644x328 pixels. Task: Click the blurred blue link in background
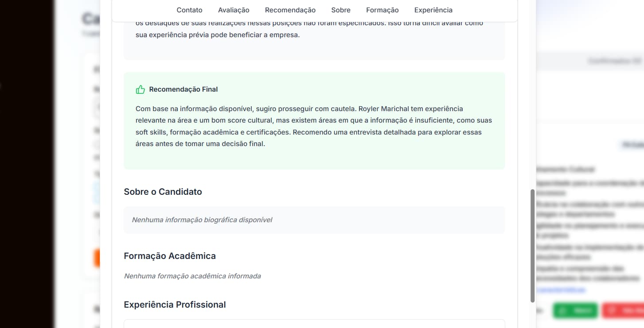pos(561,290)
